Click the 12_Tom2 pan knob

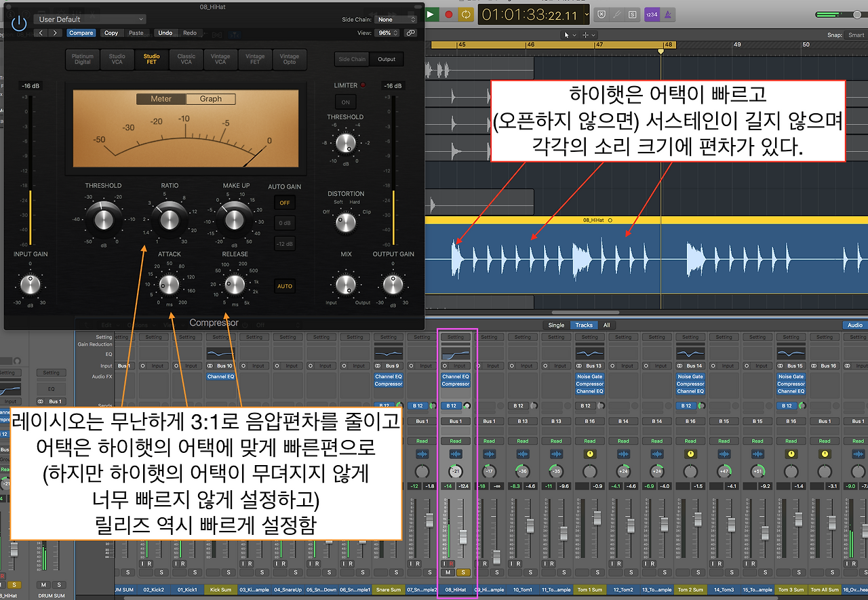(624, 471)
